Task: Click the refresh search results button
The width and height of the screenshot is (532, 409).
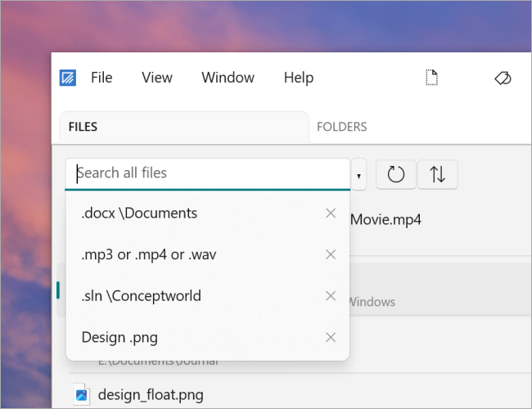Action: (x=395, y=174)
